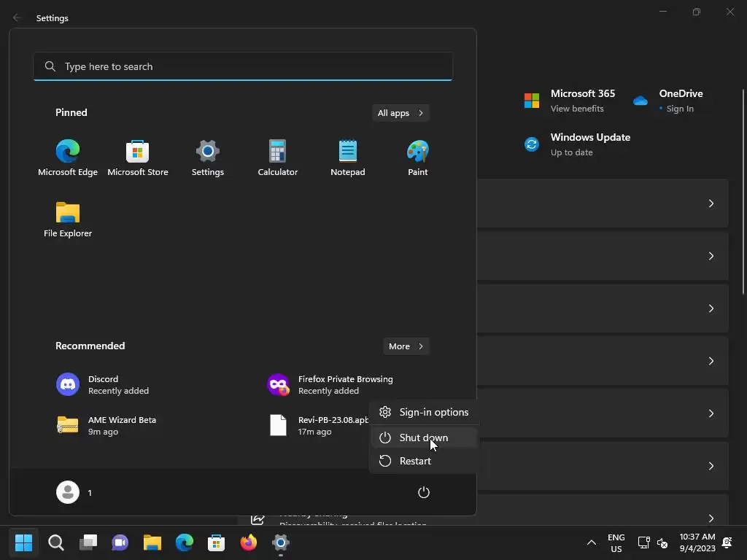Viewport: 747px width, 560px height.
Task: Open Windows Update status in Settings
Action: (578, 144)
